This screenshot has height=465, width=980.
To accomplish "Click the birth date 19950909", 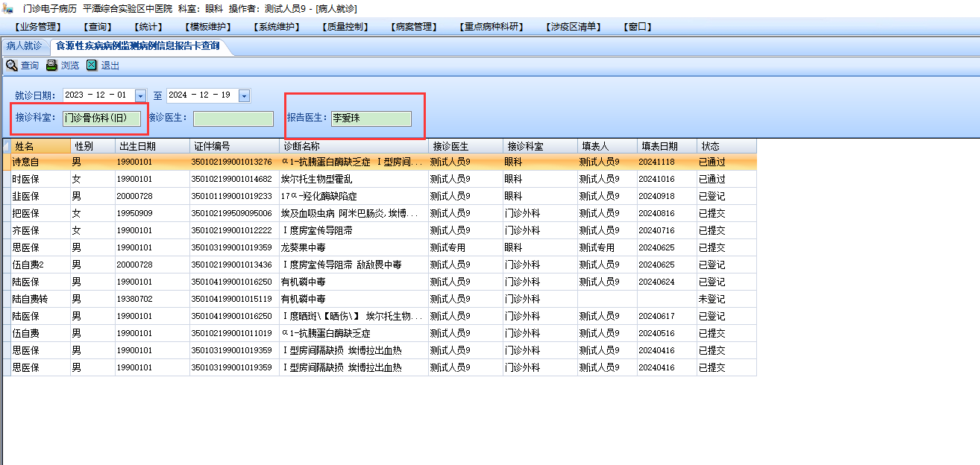I will click(x=134, y=213).
